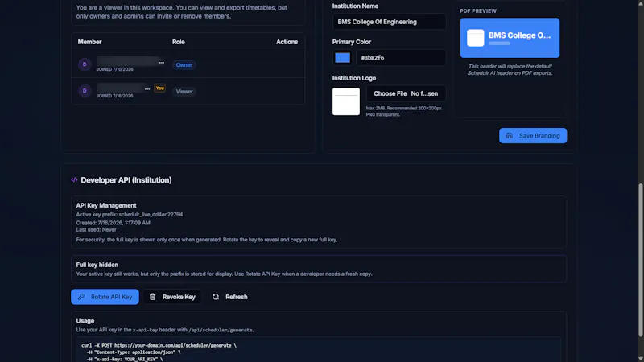Click the Actions column header
The height and width of the screenshot is (362, 644).
click(287, 42)
